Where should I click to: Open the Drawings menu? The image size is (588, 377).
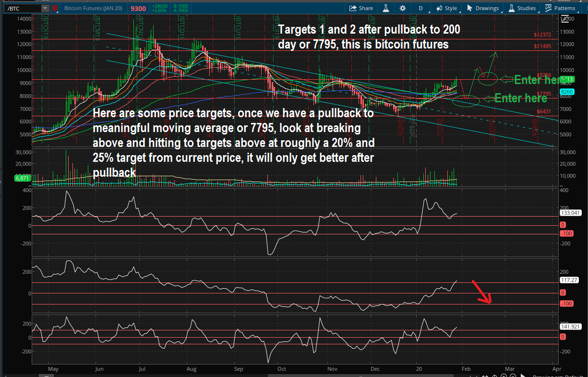click(483, 8)
